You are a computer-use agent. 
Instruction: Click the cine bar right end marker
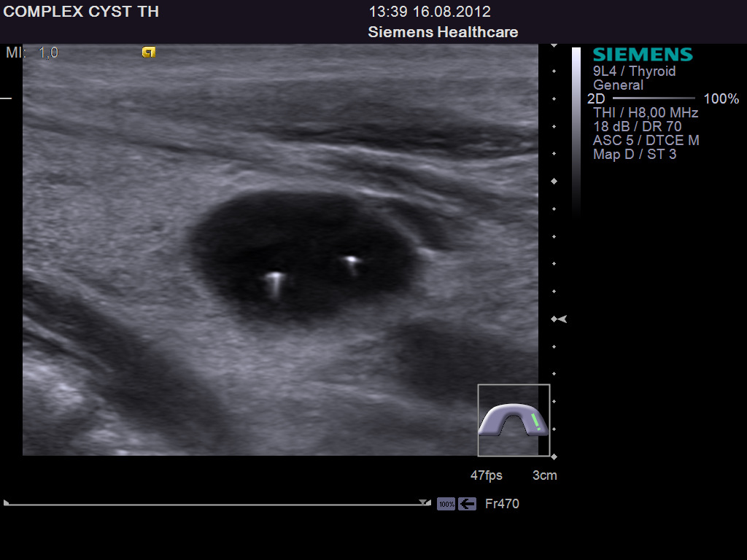tap(425, 502)
